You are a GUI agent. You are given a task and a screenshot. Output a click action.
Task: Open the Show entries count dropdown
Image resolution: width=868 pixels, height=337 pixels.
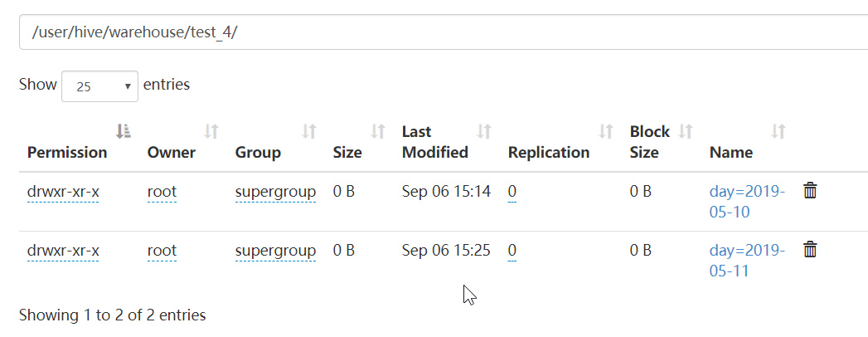click(99, 85)
